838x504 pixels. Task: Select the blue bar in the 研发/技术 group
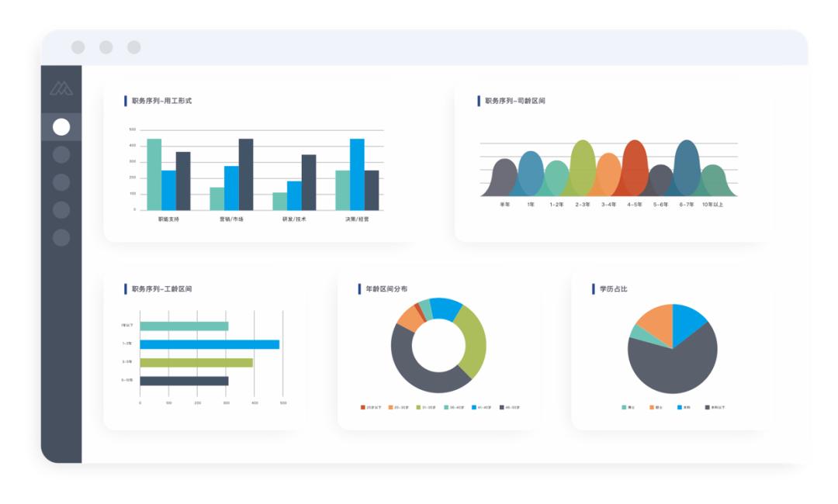(x=295, y=196)
